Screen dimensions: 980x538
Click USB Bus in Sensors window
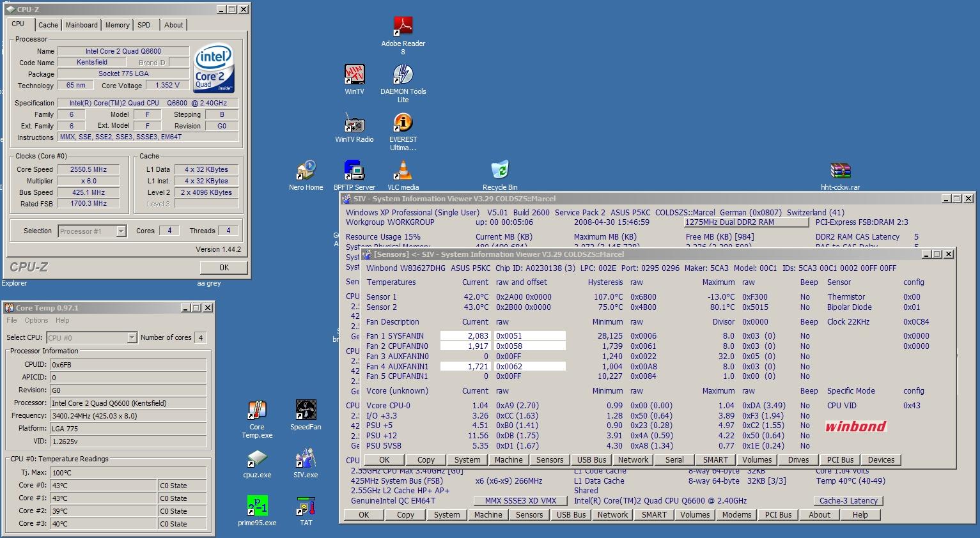click(591, 459)
